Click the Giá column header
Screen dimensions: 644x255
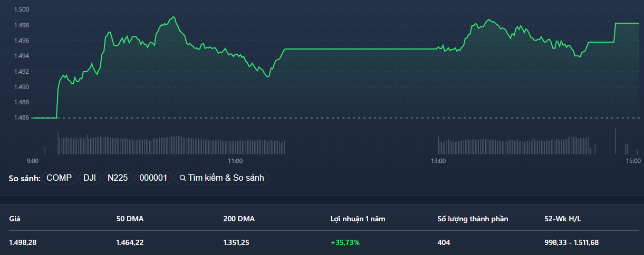pyautogui.click(x=14, y=219)
